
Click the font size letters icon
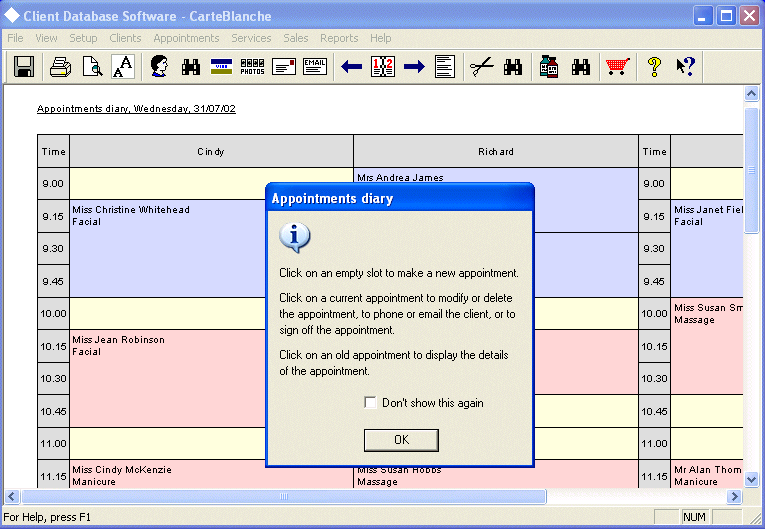(x=122, y=67)
